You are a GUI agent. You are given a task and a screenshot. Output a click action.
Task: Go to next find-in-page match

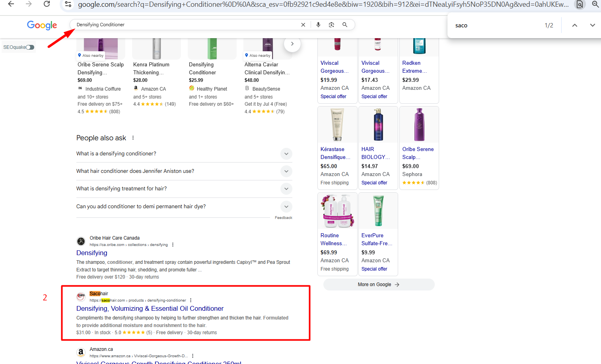click(x=592, y=25)
